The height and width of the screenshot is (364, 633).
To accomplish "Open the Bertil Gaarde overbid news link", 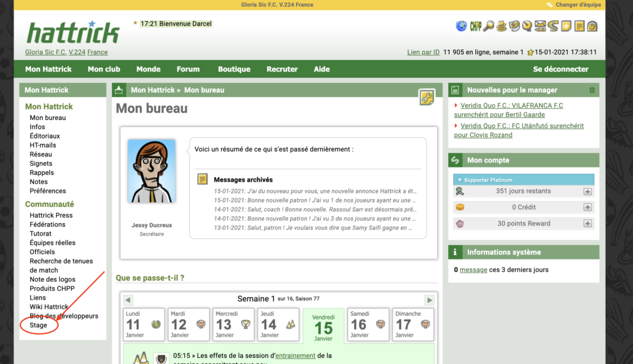I will (x=509, y=110).
